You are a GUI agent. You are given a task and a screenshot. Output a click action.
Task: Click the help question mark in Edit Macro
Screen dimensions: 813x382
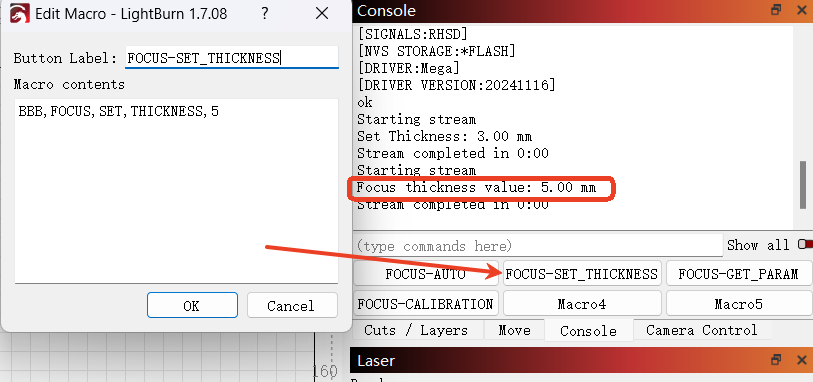264,13
